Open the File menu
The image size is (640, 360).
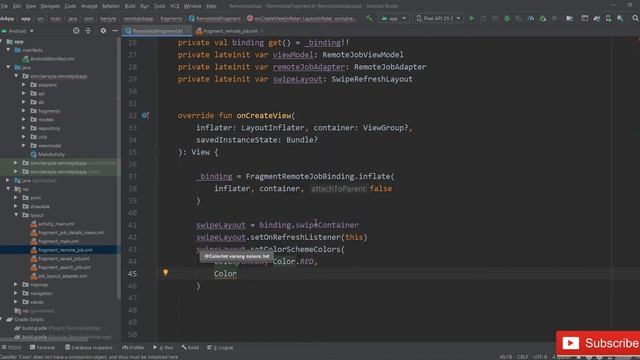pos(4,6)
